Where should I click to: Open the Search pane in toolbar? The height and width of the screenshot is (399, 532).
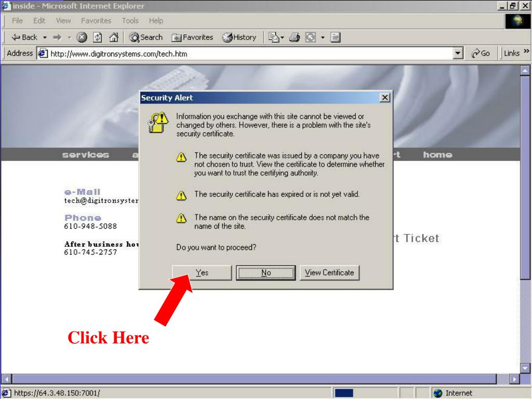146,37
